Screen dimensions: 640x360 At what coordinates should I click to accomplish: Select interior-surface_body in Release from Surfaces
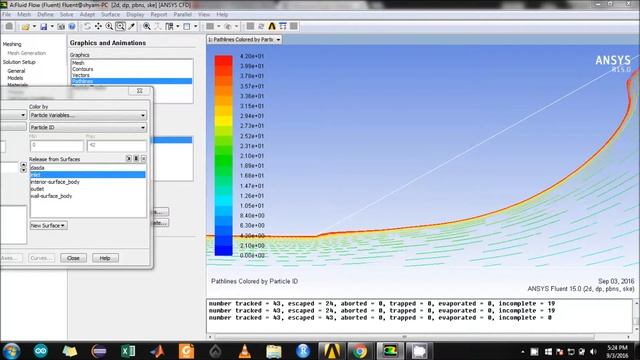pos(88,182)
